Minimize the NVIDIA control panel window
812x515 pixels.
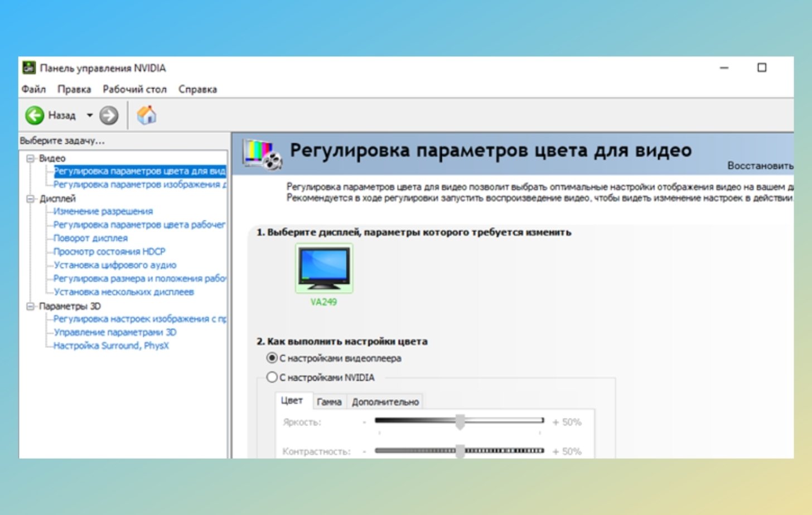(724, 67)
